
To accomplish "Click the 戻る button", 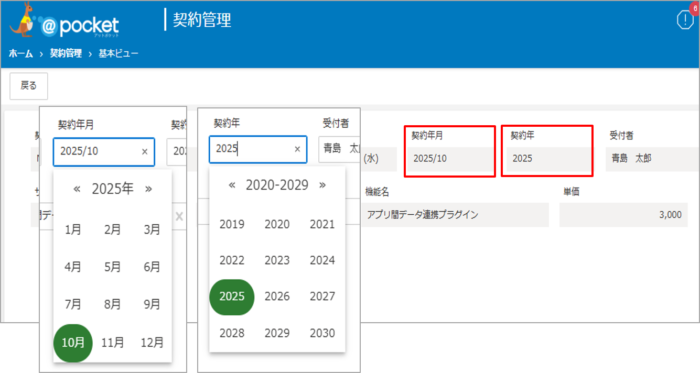I will 29,86.
